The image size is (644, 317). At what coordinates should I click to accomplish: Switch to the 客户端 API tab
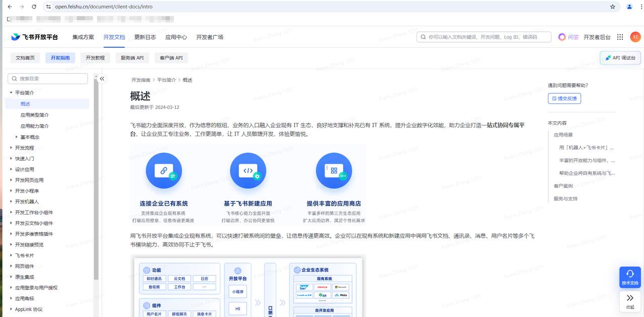tap(171, 58)
